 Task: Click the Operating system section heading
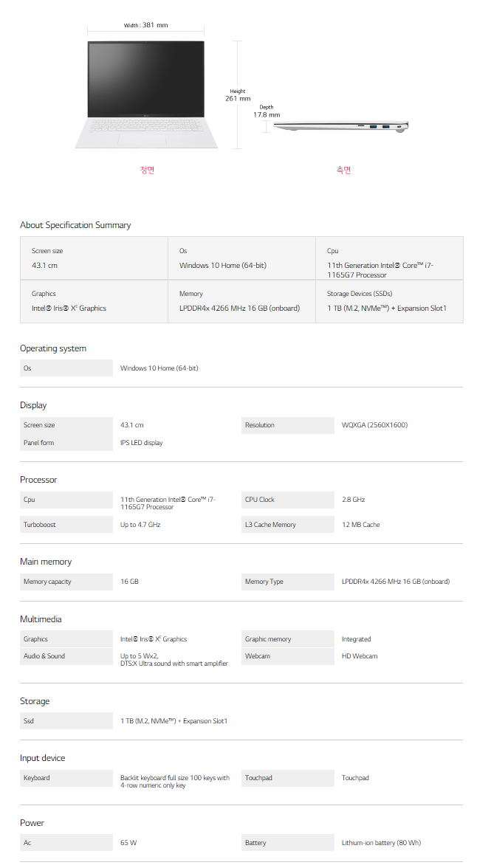[53, 348]
